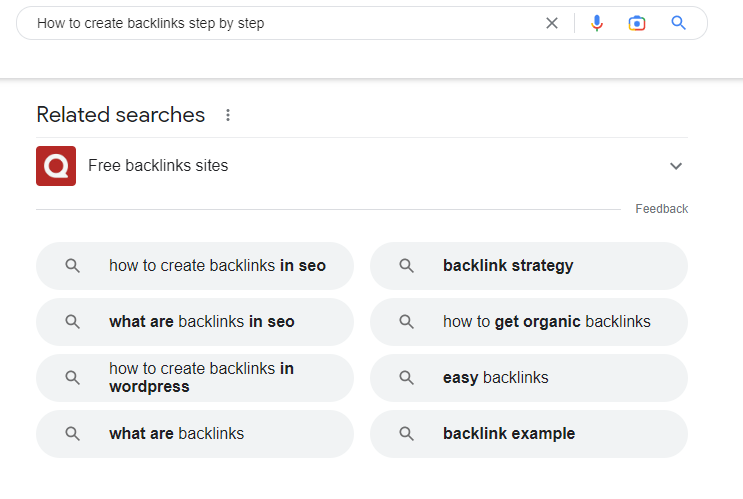This screenshot has height=499, width=743.
Task: Choose what are backlinks in seo suggestion
Action: (195, 322)
